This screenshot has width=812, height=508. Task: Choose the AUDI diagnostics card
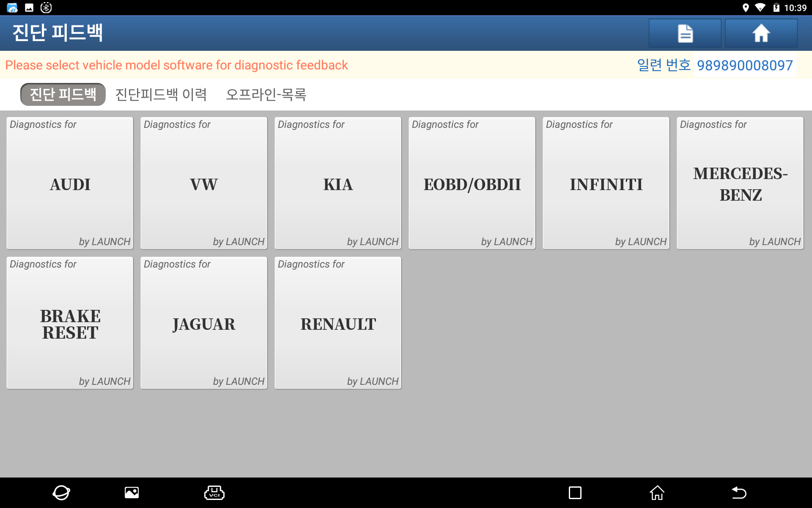click(x=70, y=183)
